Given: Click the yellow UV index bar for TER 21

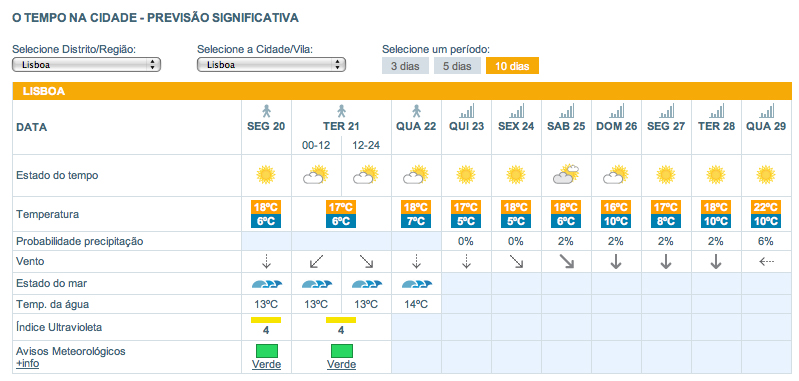Looking at the screenshot, I should point(341,320).
